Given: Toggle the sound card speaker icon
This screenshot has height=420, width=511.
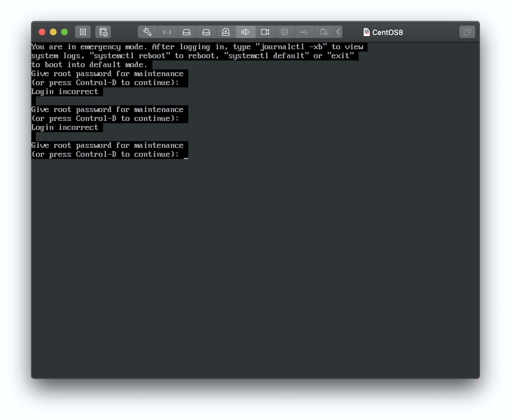Looking at the screenshot, I should pos(245,32).
